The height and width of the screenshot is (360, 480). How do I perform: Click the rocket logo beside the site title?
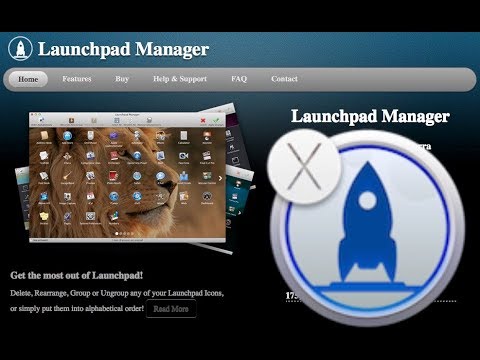[20, 49]
